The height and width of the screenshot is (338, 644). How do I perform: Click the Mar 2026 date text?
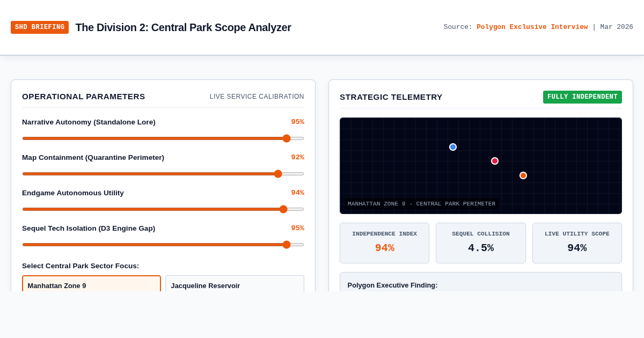617,27
